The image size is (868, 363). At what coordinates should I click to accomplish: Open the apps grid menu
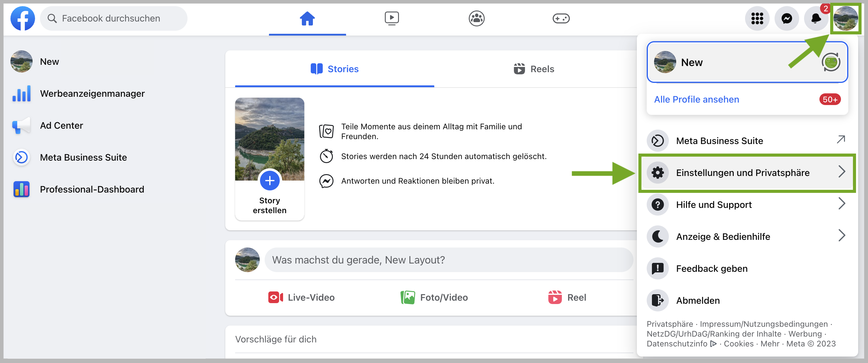[757, 18]
